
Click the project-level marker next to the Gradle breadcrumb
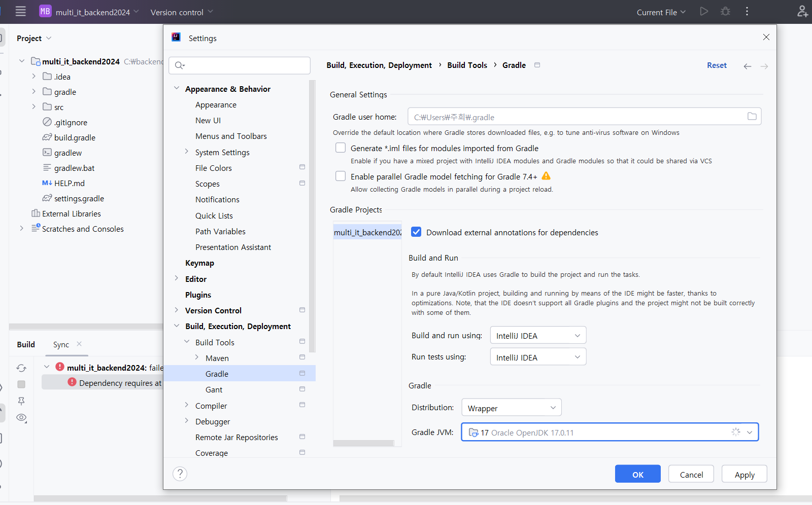click(537, 65)
